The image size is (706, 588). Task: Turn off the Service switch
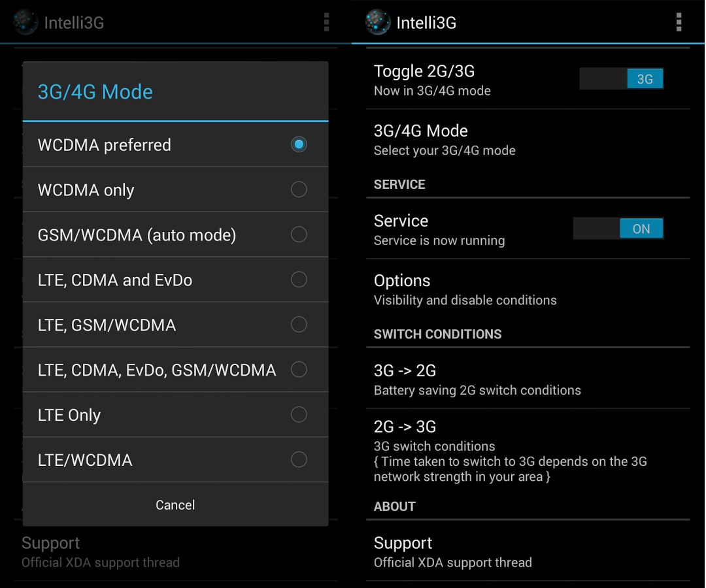pos(618,229)
